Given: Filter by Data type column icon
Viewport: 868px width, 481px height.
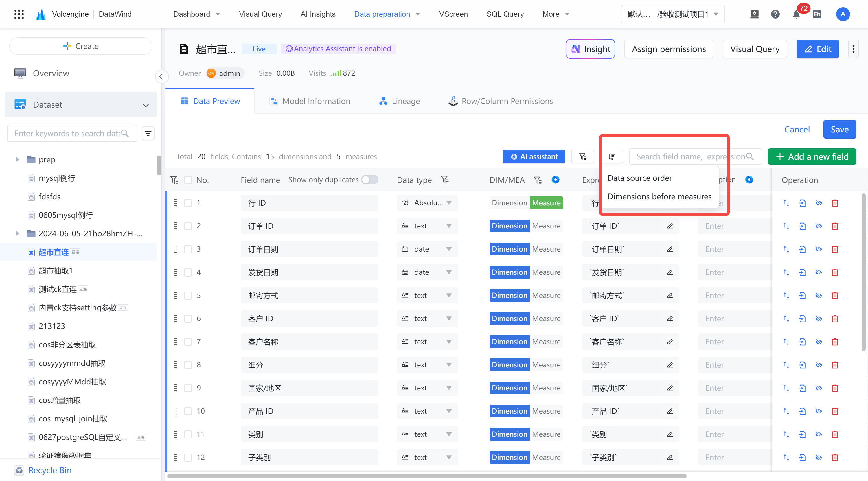Looking at the screenshot, I should tap(445, 180).
